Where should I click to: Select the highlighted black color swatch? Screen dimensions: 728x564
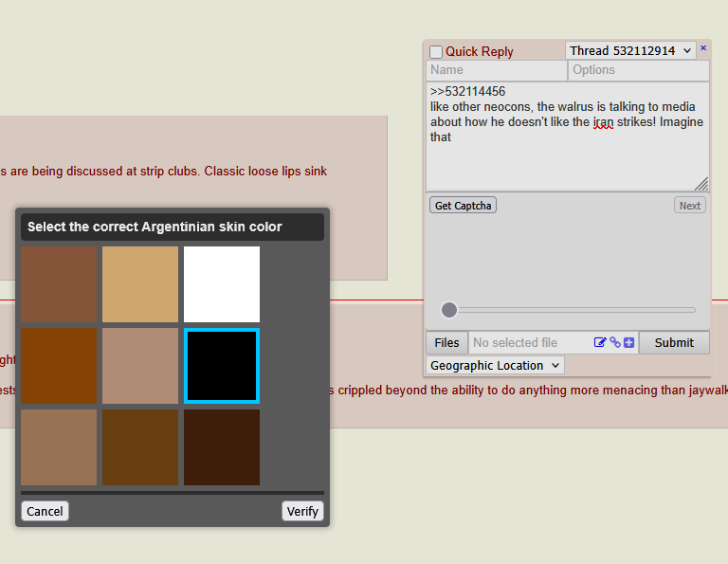222,366
